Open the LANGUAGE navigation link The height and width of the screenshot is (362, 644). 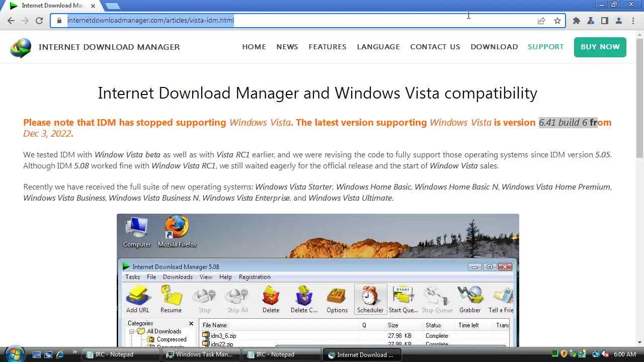(x=378, y=47)
